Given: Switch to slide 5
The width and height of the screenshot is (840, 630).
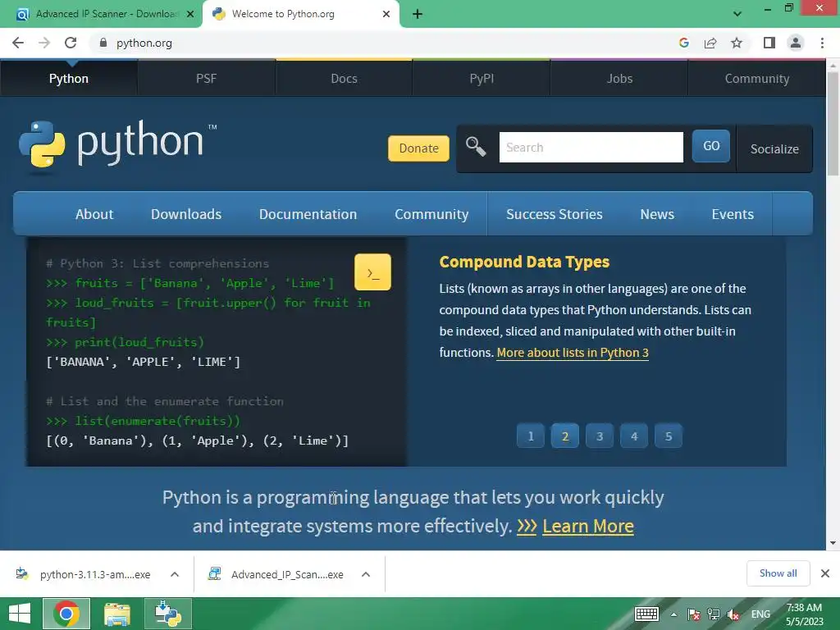Looking at the screenshot, I should coord(668,436).
